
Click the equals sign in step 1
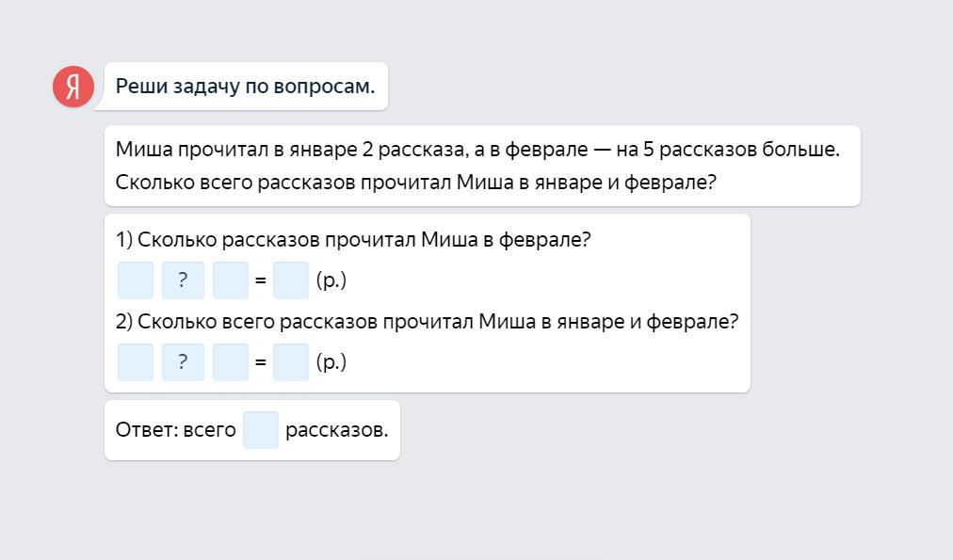[261, 280]
